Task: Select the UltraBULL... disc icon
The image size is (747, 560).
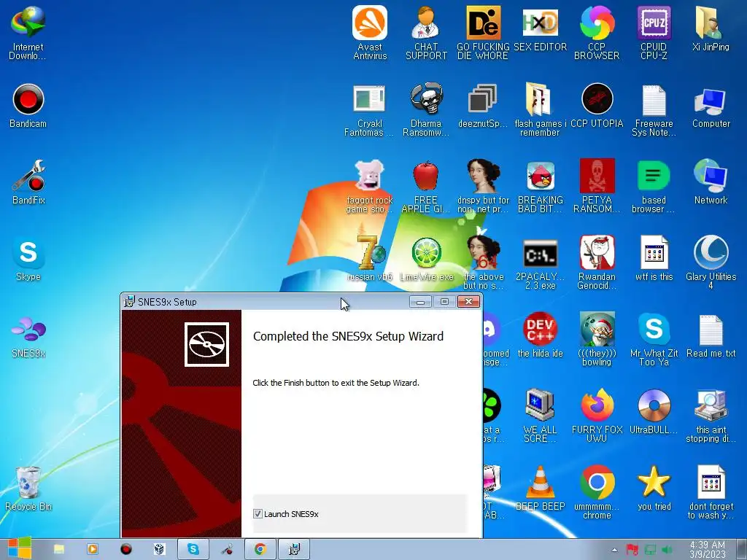Action: [x=654, y=413]
